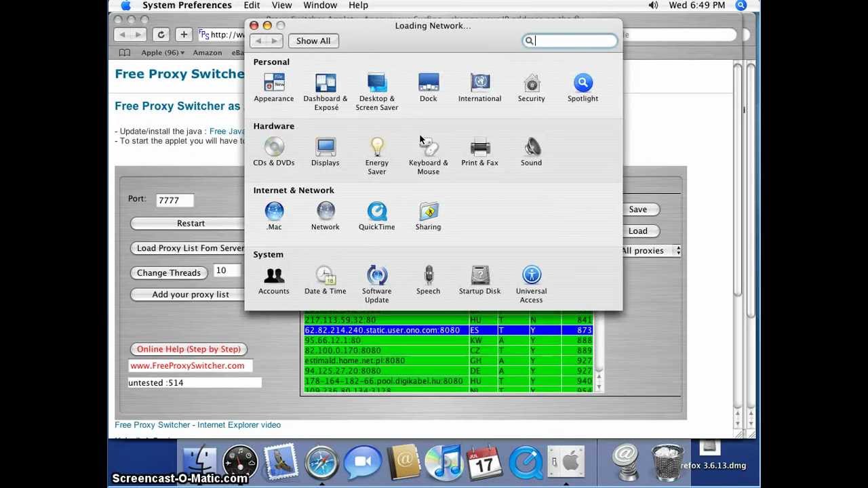The width and height of the screenshot is (868, 488).
Task: Open CDs & DVDs preferences
Action: [x=273, y=152]
